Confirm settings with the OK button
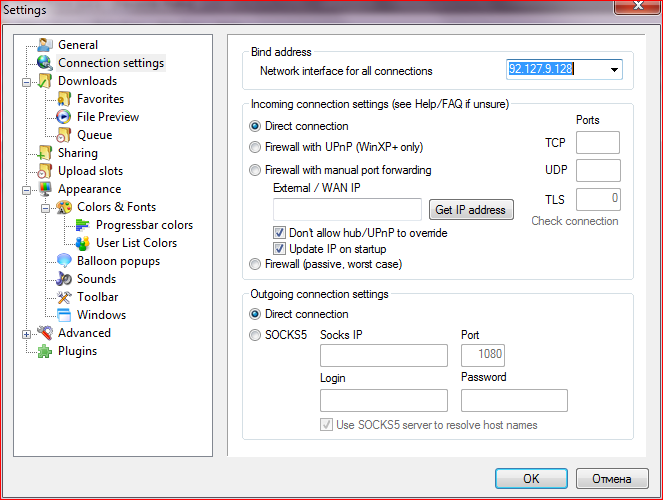663x500 pixels. (531, 478)
